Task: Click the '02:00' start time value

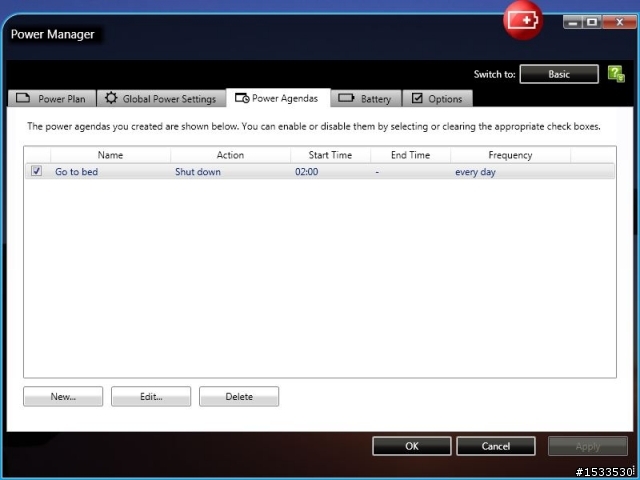Action: (307, 171)
